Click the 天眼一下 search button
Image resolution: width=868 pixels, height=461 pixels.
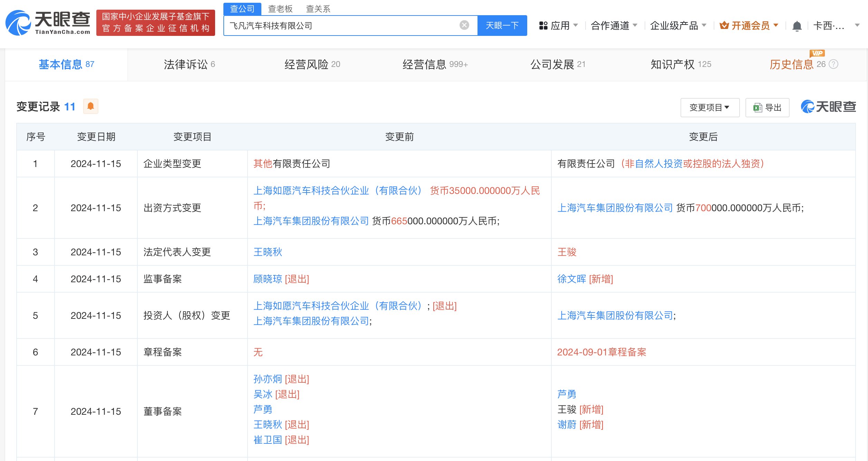click(x=502, y=26)
